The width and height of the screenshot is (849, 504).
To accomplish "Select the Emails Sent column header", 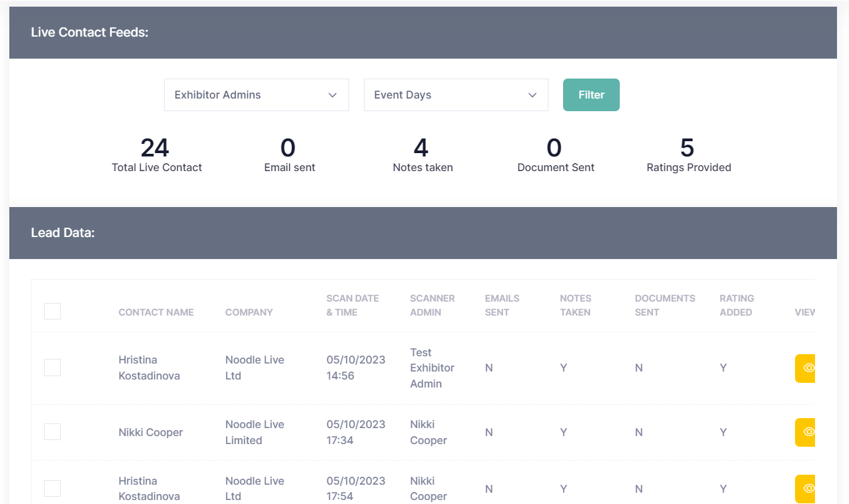I will [x=502, y=305].
